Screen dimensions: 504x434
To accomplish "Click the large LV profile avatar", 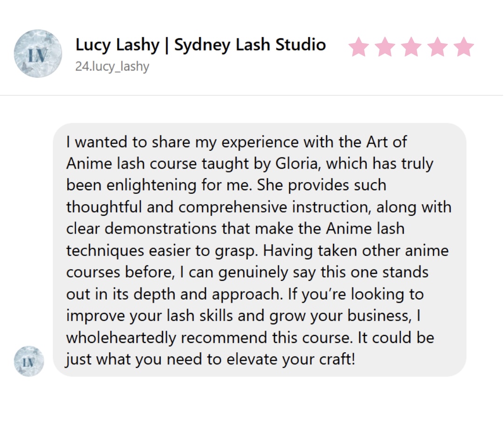I will coord(38,53).
